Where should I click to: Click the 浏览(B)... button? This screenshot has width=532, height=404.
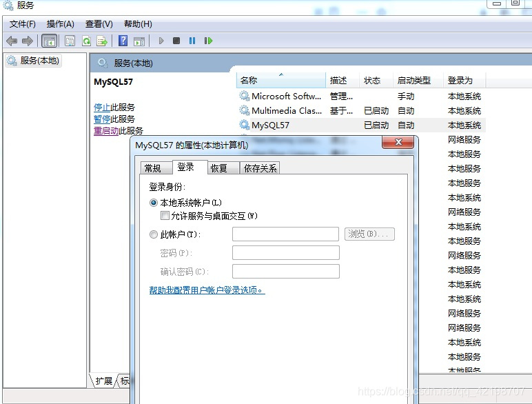coord(369,234)
